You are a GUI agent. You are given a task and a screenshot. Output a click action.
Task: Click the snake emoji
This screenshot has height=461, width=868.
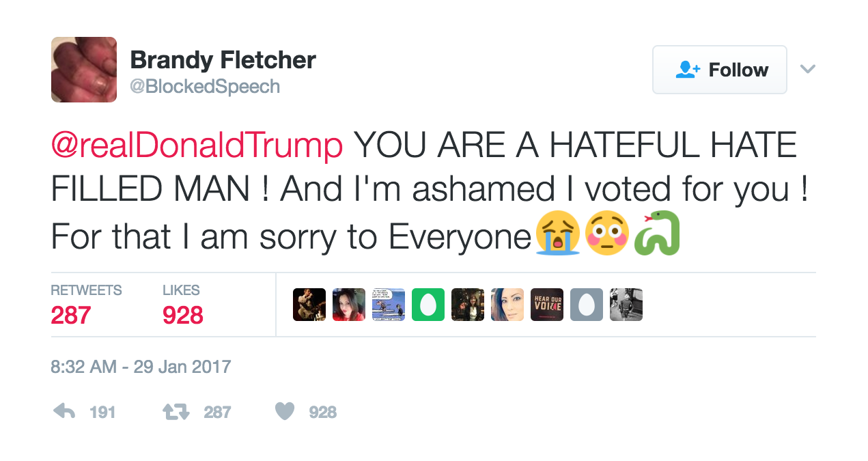pyautogui.click(x=656, y=234)
